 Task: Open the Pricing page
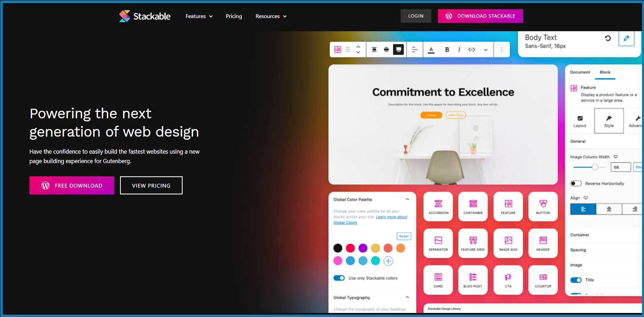click(234, 16)
